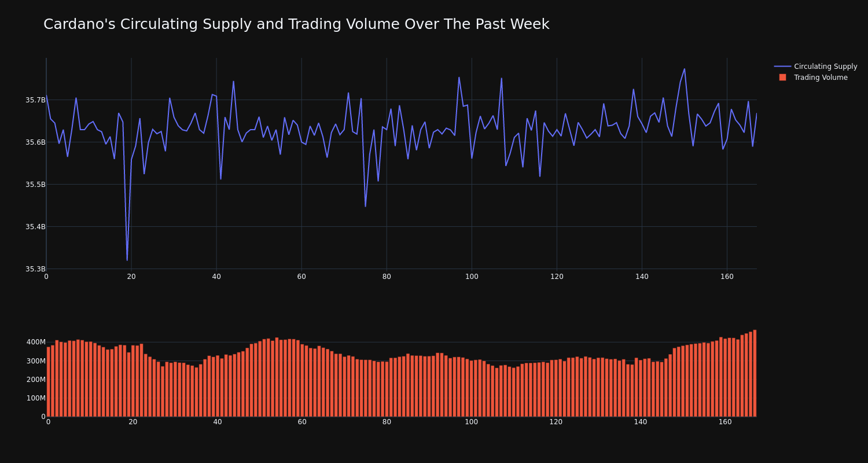Screen dimensions: 868x463
Task: Click the 35.3B y-axis label
Action: click(x=35, y=269)
